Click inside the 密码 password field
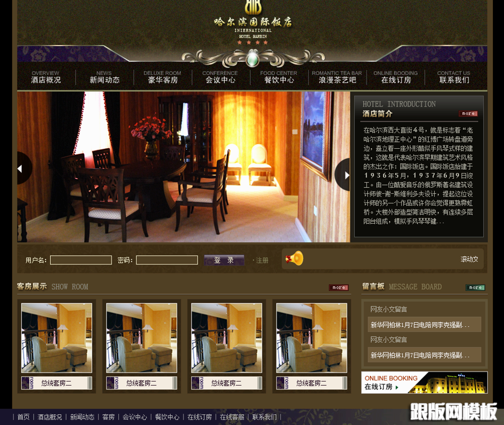The width and height of the screenshot is (504, 425). (167, 260)
